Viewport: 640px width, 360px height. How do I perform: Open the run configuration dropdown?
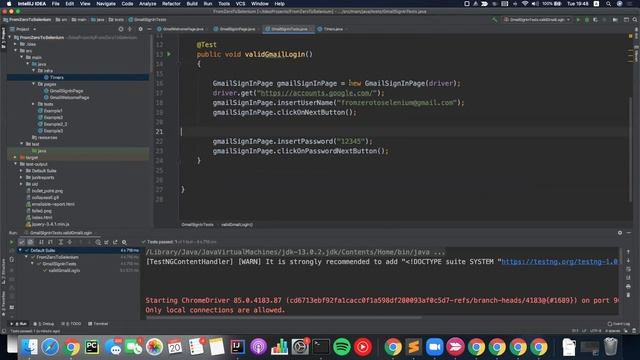click(537, 20)
